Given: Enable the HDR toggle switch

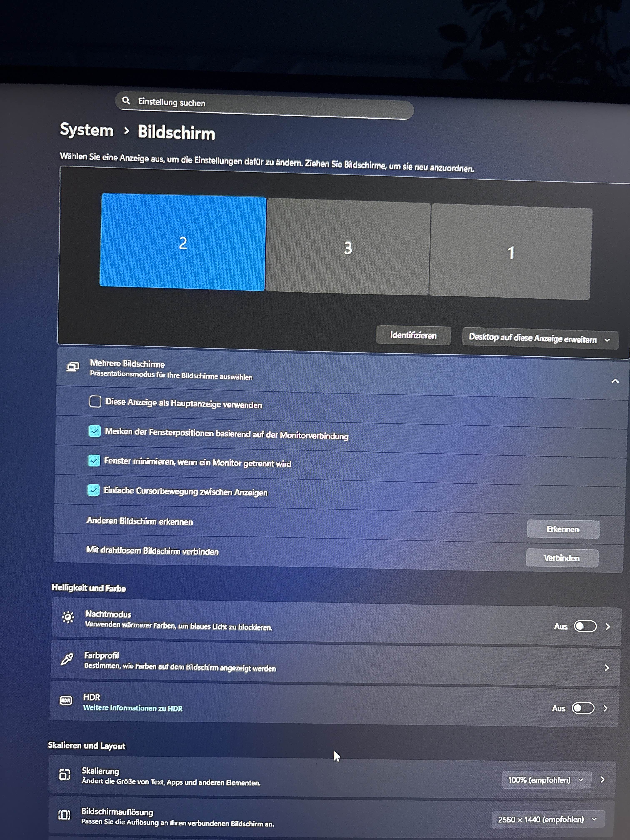Looking at the screenshot, I should point(583,708).
